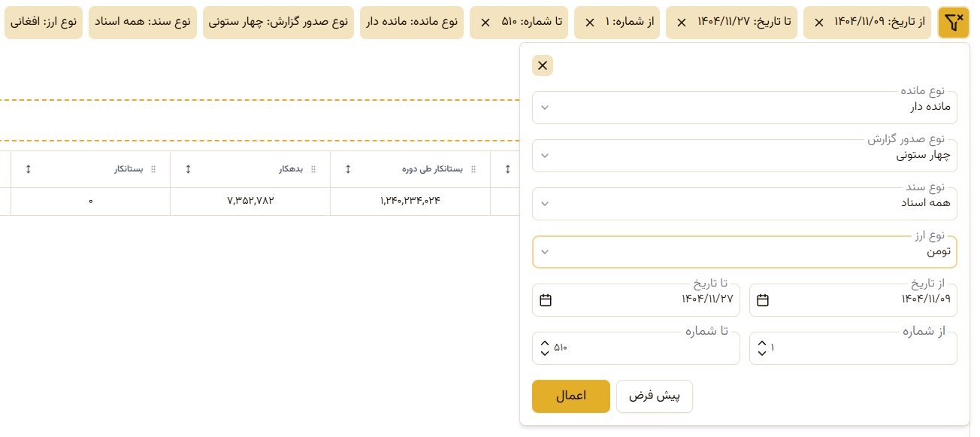Sort the بستانکار طی دوره column
This screenshot has height=437, width=980.
(x=348, y=169)
